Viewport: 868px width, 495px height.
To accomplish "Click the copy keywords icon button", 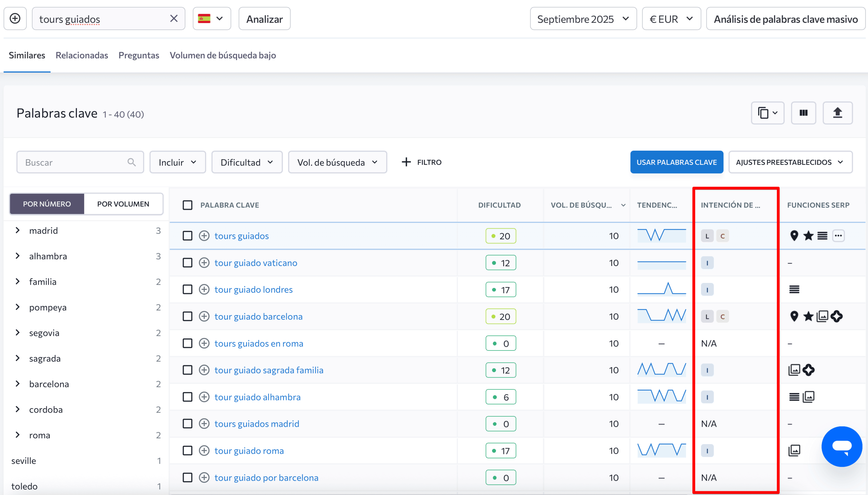I will point(767,113).
